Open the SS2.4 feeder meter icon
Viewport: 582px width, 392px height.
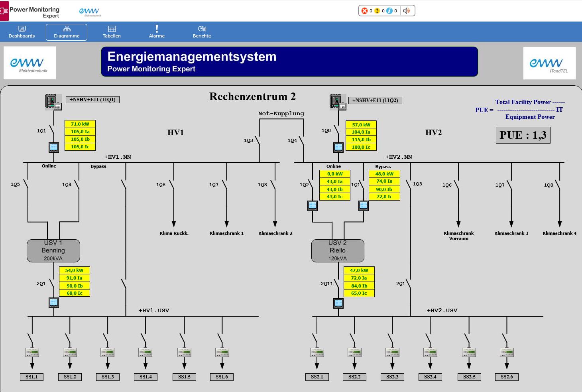[430, 352]
